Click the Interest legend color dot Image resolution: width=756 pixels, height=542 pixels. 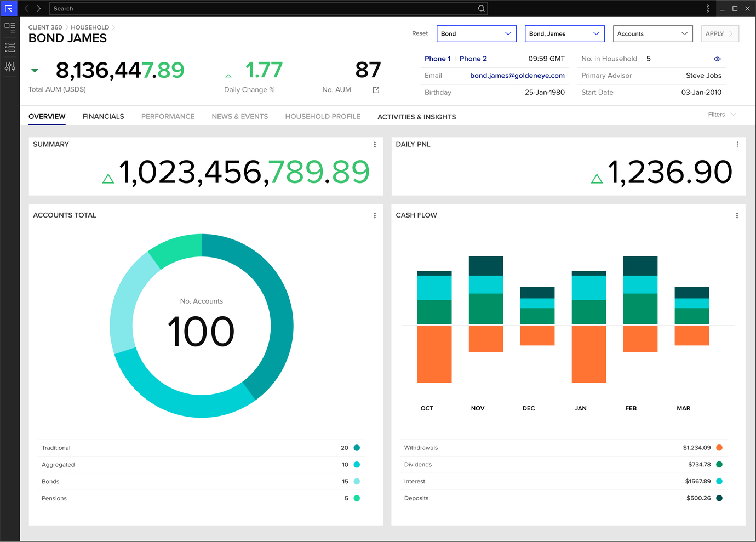(719, 481)
